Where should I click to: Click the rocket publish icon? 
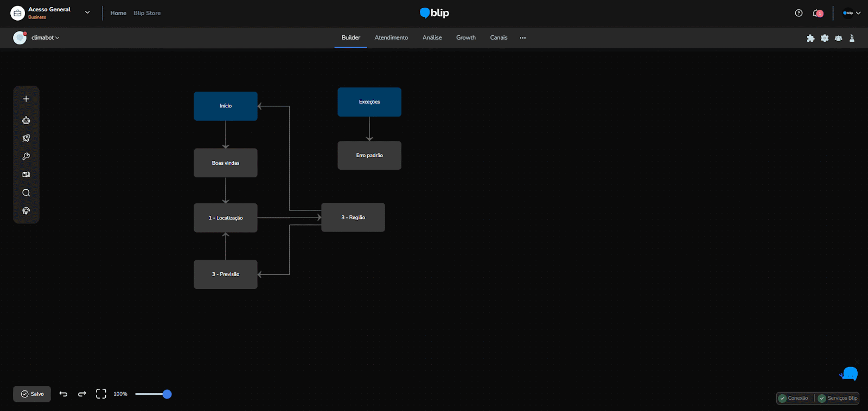[x=26, y=138]
